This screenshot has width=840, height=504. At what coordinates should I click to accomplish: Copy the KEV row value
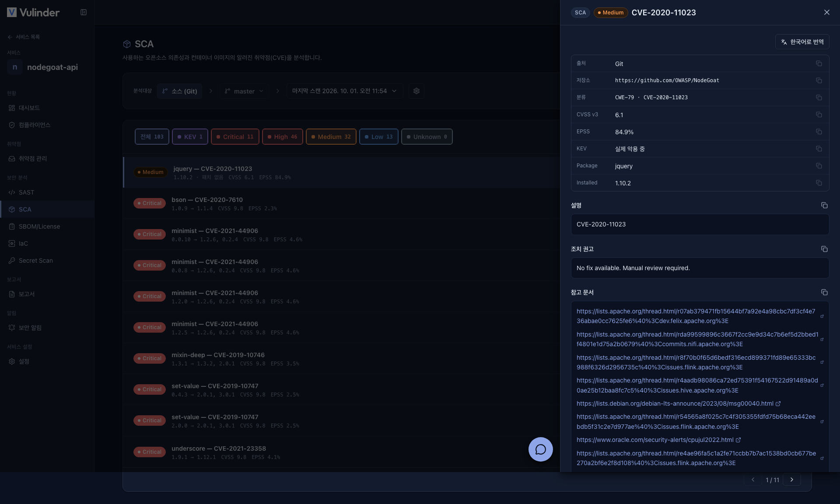point(819,149)
